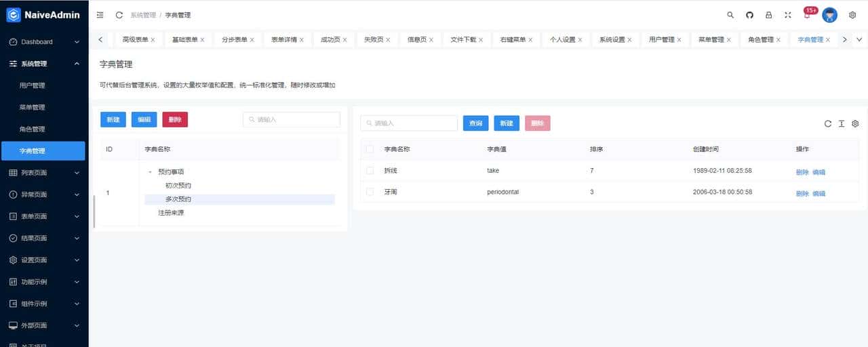Check the 拆线 row checkbox
Viewport: 868px width, 347px height.
click(x=370, y=170)
